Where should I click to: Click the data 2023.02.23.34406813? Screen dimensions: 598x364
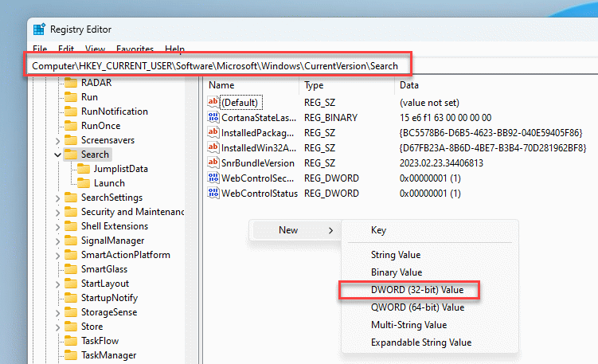click(x=441, y=163)
